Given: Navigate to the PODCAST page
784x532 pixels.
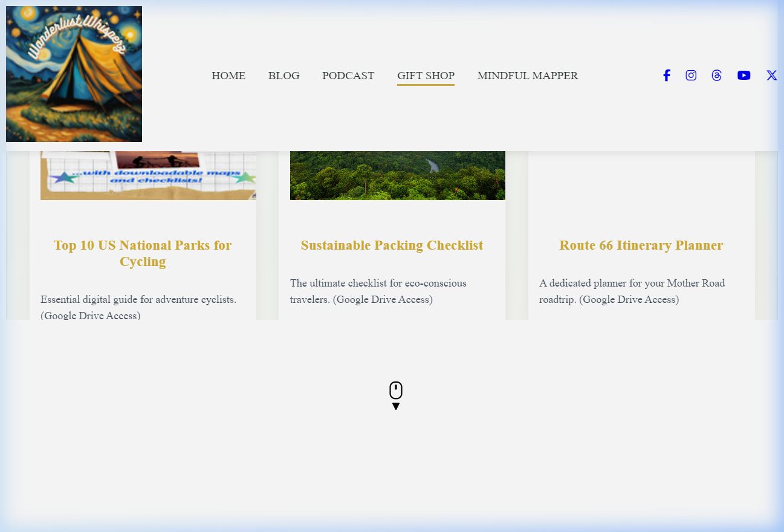Looking at the screenshot, I should (x=348, y=76).
